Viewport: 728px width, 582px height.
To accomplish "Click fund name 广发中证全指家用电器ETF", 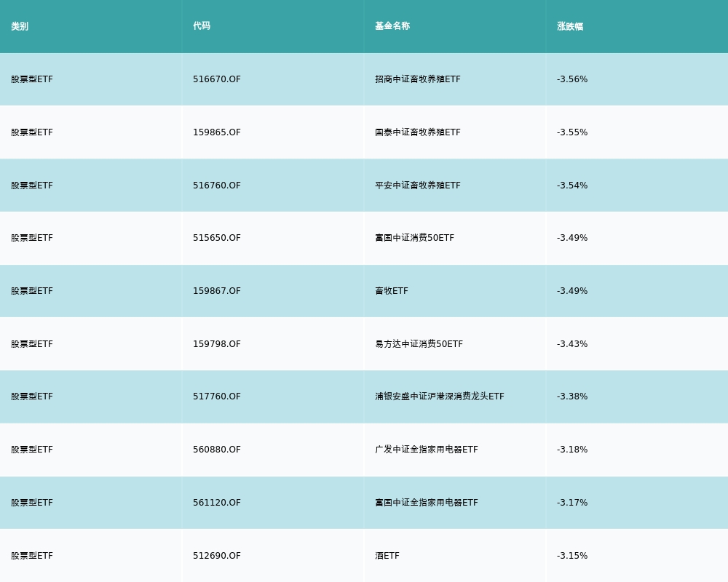I will tap(427, 450).
